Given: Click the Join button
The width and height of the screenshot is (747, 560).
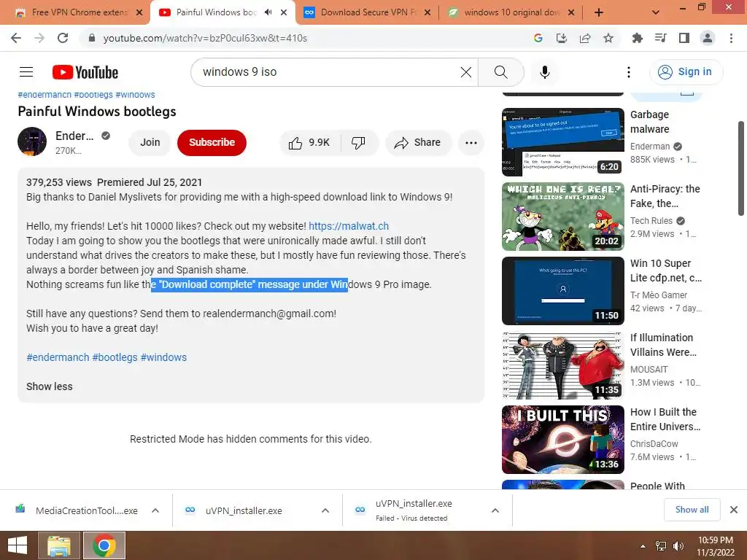Looking at the screenshot, I should (x=150, y=142).
